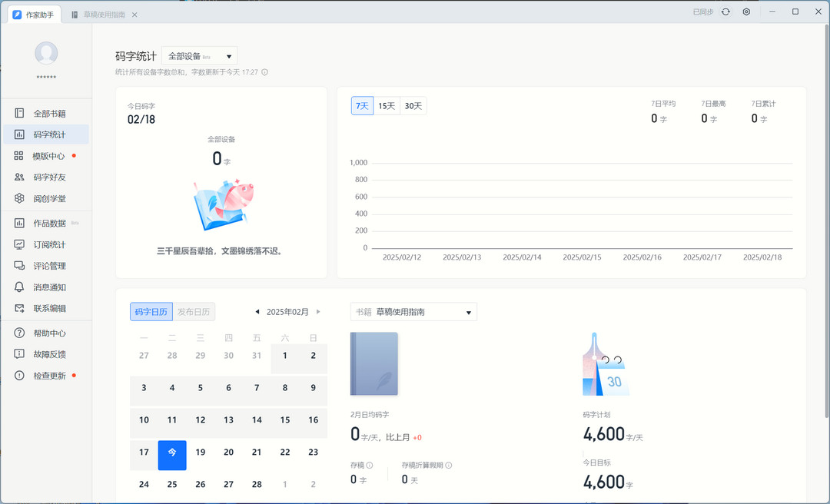Open 码字好友 from the sidebar

tap(46, 177)
